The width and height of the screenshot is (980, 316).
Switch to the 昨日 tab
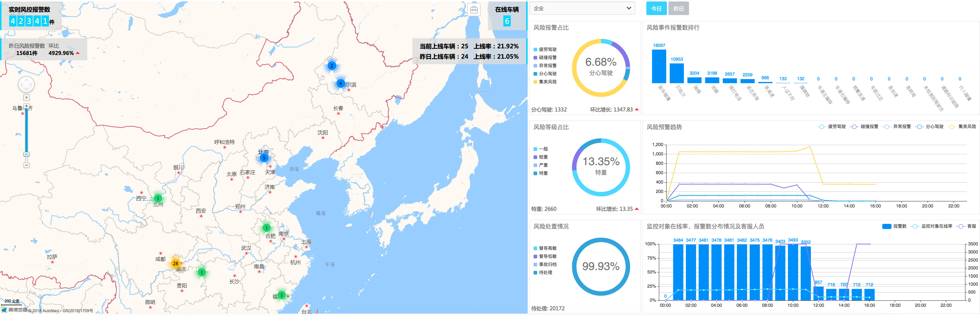678,8
